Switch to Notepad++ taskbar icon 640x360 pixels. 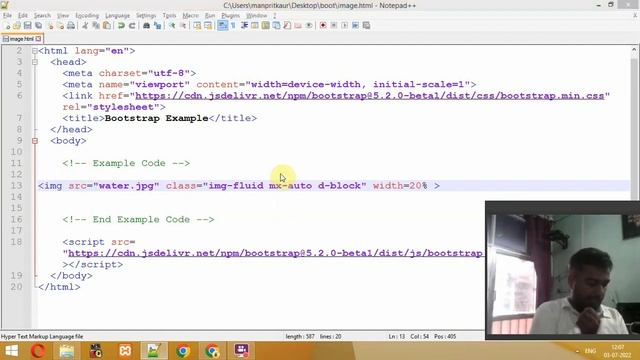point(154,351)
